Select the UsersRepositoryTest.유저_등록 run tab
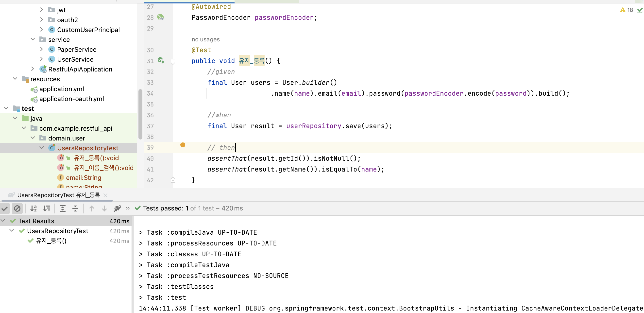Image resolution: width=644 pixels, height=313 pixels. (x=58, y=195)
